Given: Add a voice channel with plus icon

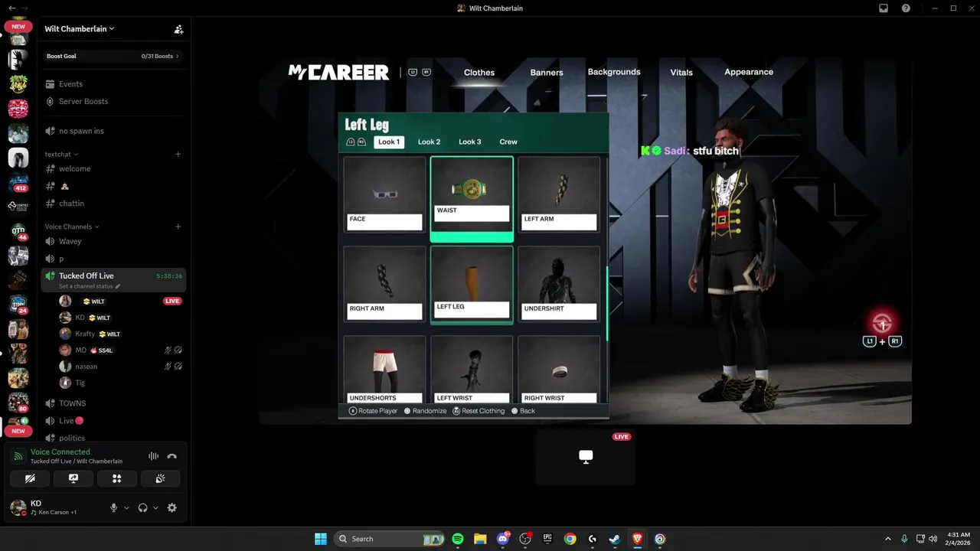Looking at the screenshot, I should tap(178, 227).
